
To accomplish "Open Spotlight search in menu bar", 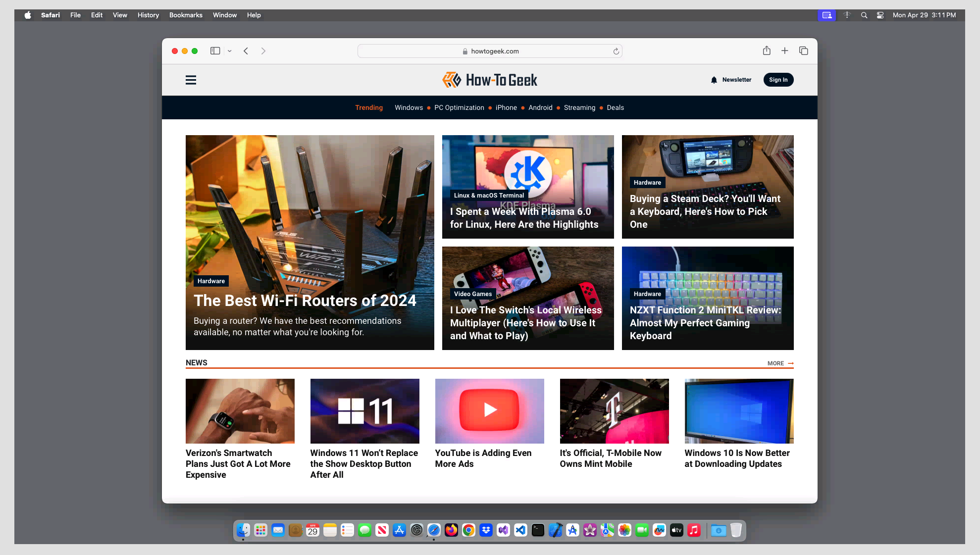I will click(864, 15).
